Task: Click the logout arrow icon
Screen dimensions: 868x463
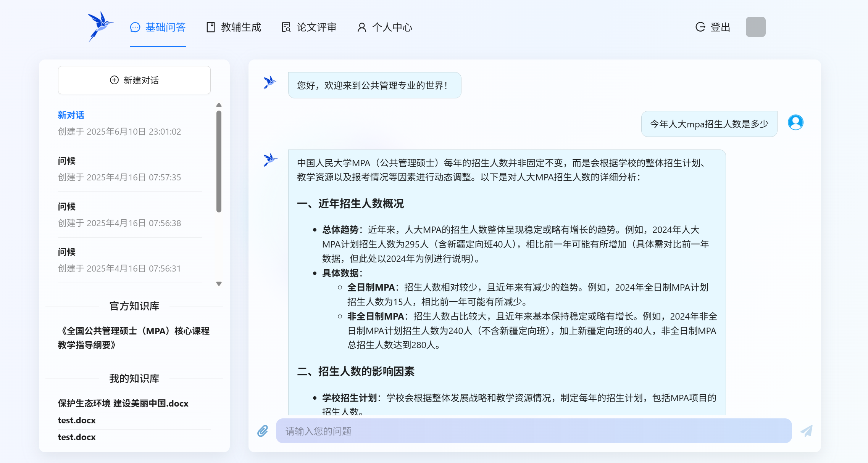Action: pos(700,27)
